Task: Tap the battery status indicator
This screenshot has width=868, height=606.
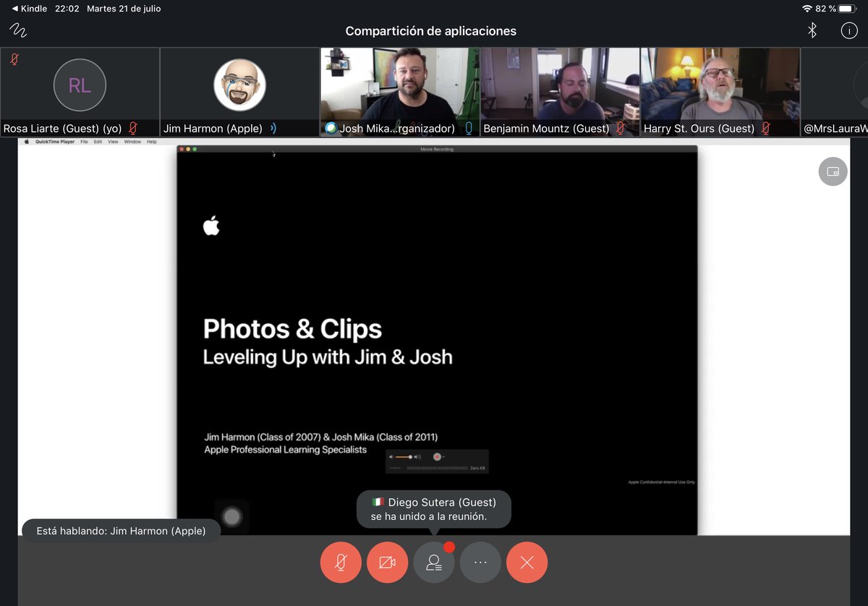Action: (848, 9)
